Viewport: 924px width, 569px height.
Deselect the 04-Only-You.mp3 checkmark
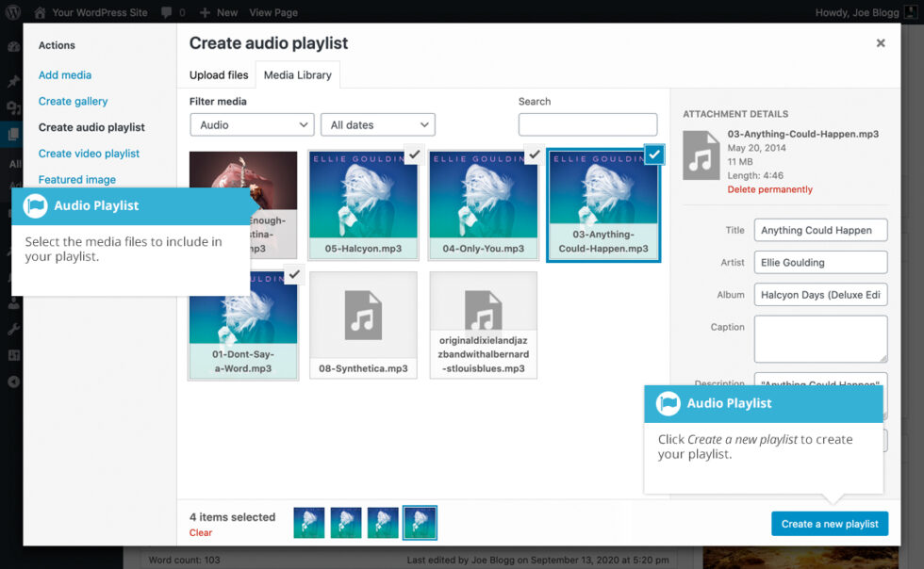[535, 155]
